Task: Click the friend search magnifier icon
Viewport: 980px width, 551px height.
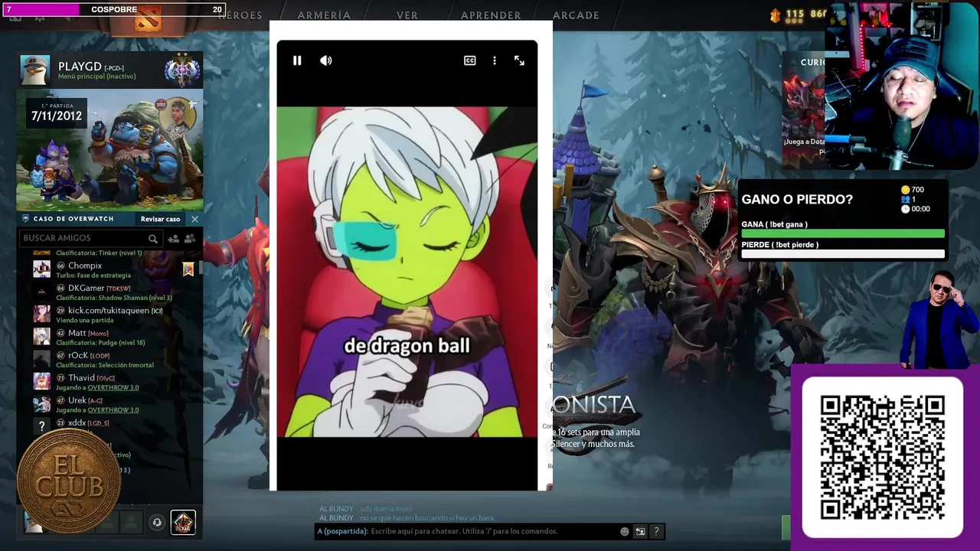Action: [x=153, y=239]
